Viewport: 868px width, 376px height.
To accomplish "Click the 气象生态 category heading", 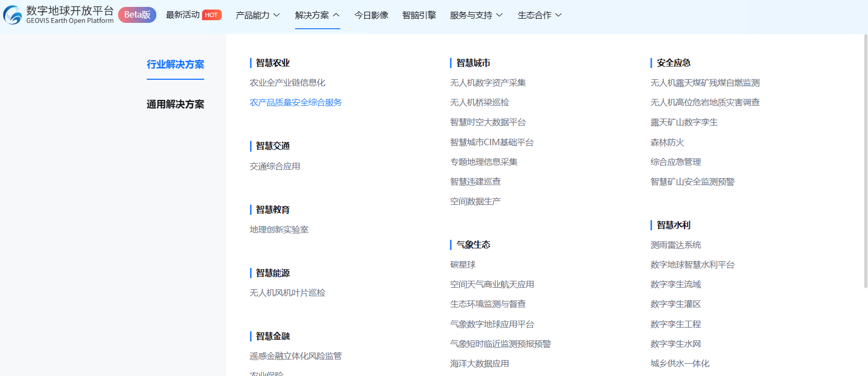I will point(473,245).
